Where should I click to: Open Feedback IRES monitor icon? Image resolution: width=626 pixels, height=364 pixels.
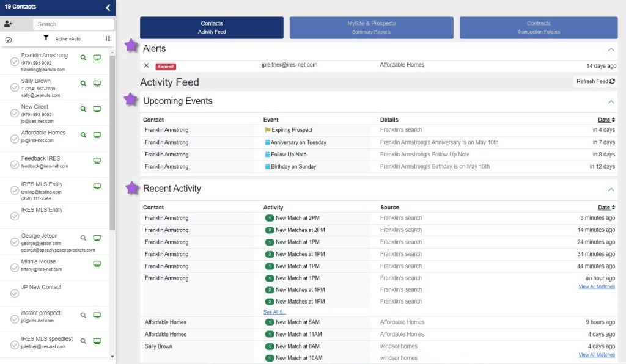[x=97, y=161]
